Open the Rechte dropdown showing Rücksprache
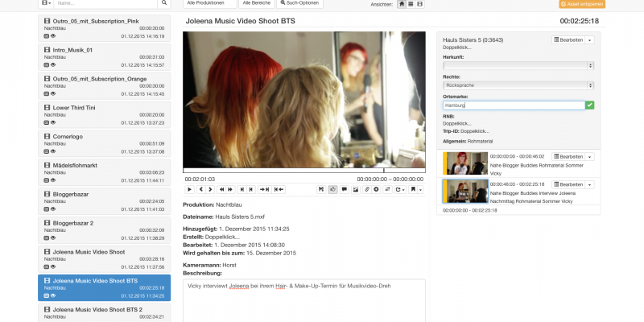 [x=518, y=85]
